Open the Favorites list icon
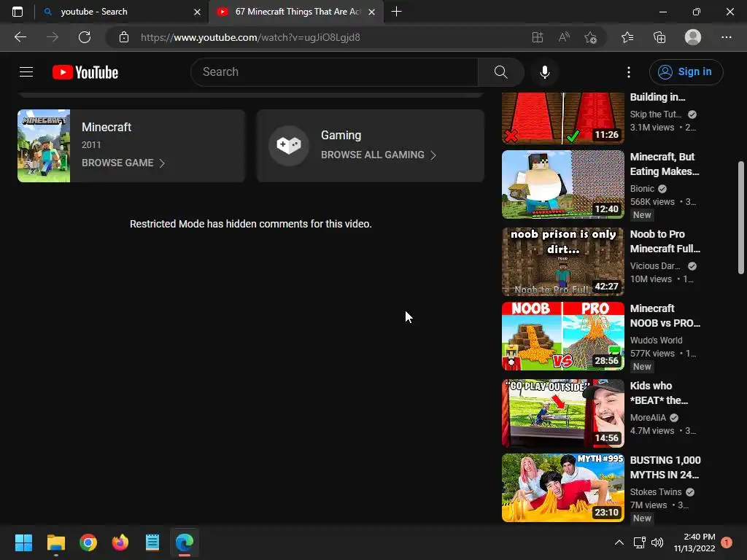This screenshot has width=747, height=560. tap(627, 37)
